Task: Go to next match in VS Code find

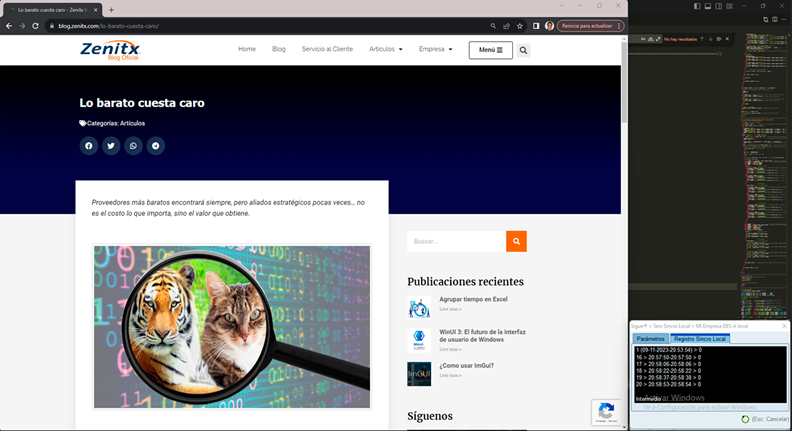Action: (710, 39)
